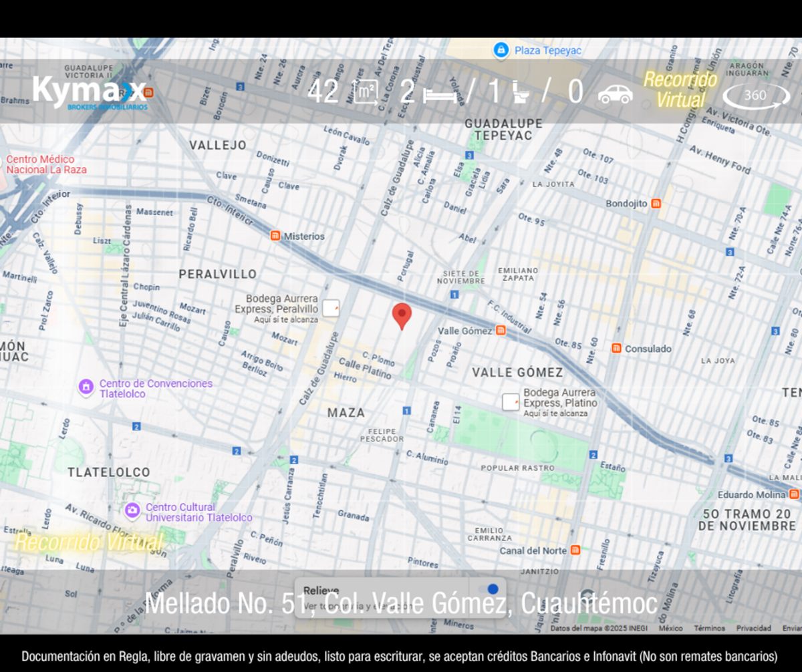This screenshot has width=802, height=672.
Task: Click the Consulado metro station icon
Action: click(616, 349)
